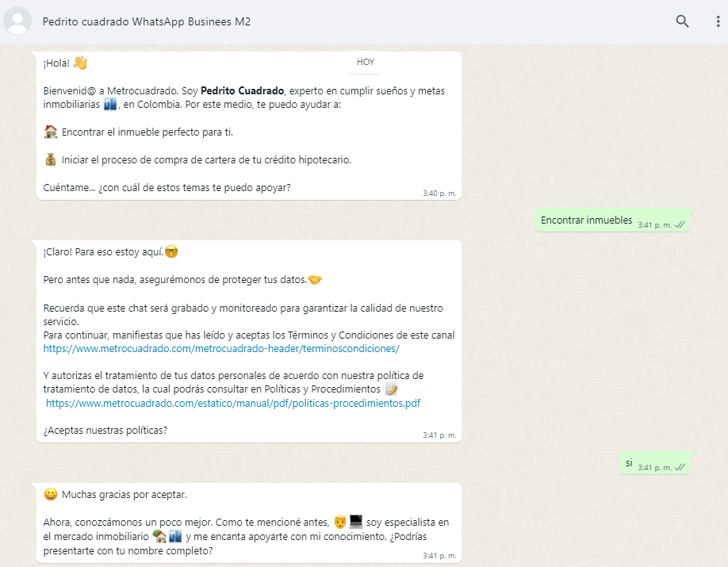This screenshot has width=728, height=567.
Task: Open the Términos y Condiciones link
Action: tap(221, 348)
